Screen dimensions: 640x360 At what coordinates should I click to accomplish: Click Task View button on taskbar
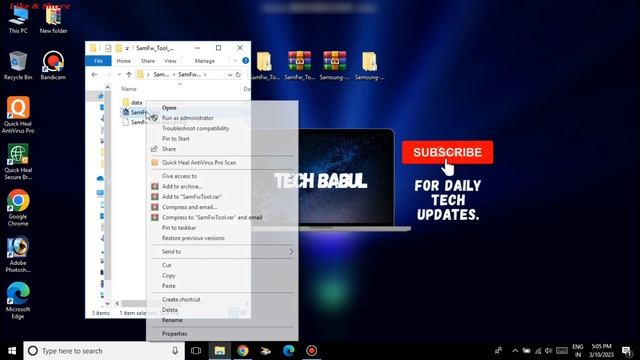click(x=196, y=351)
